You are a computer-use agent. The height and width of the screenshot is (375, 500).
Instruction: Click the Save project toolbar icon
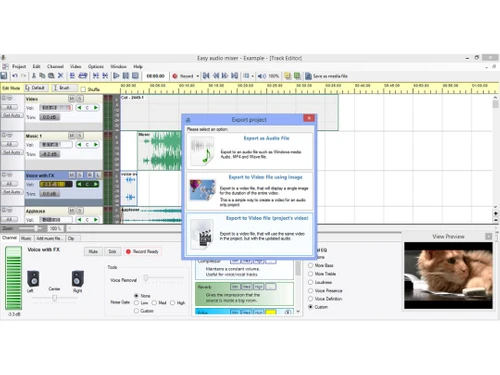coord(4,76)
